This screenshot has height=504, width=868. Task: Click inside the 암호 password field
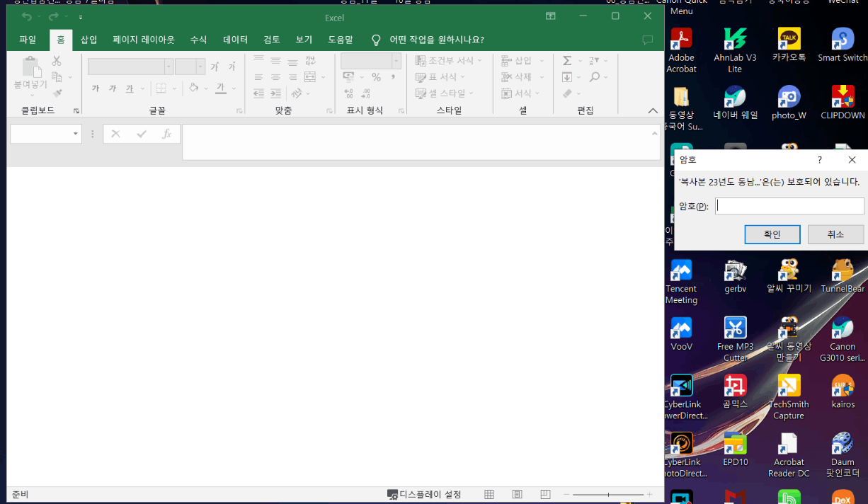[789, 205]
